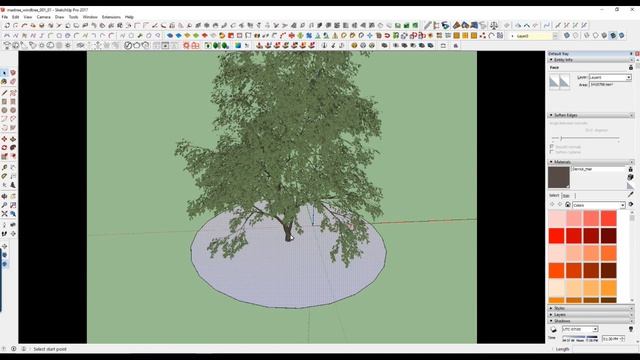Select the Rectangle tool
Image resolution: width=640 pixels, height=360 pixels.
point(4,102)
